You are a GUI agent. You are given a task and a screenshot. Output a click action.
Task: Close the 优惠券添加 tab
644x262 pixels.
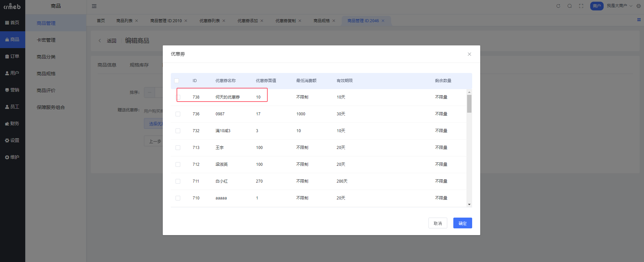(262, 21)
